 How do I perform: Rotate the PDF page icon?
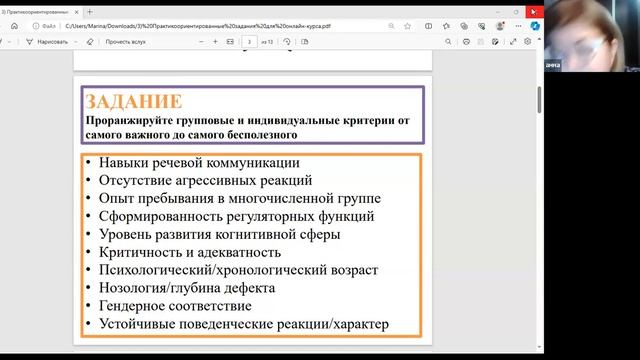coord(287,42)
